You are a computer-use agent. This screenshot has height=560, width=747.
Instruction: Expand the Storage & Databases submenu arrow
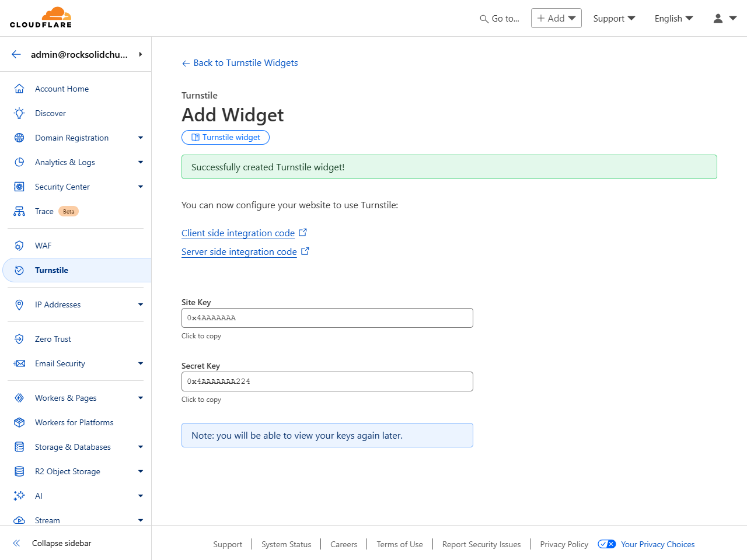[141, 447]
